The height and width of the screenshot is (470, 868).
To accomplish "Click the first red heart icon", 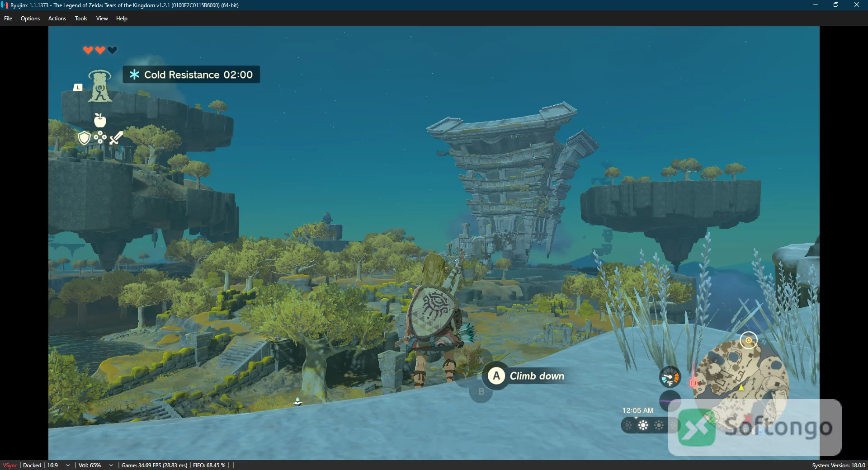I will click(x=88, y=50).
